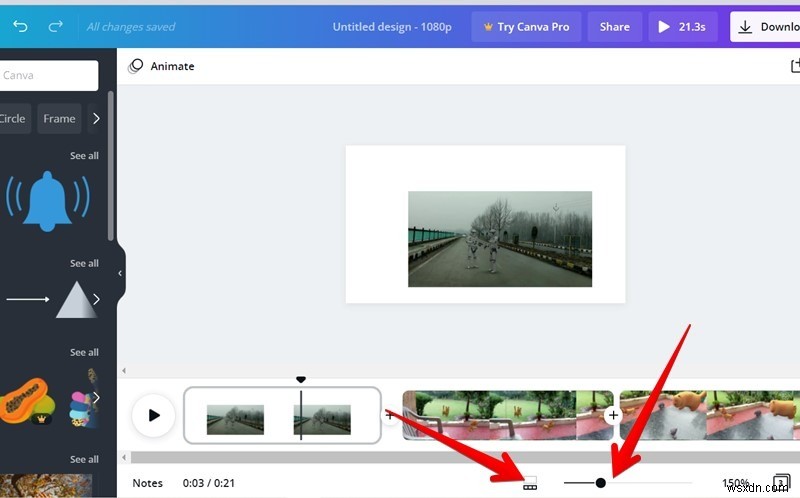Viewport: 800px width, 498px height.
Task: Add page between garden and last clip
Action: pyautogui.click(x=613, y=415)
